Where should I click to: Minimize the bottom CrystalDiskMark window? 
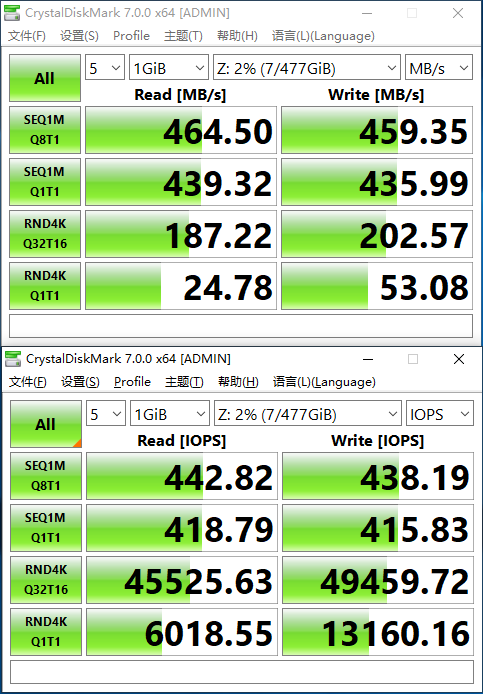pyautogui.click(x=368, y=359)
